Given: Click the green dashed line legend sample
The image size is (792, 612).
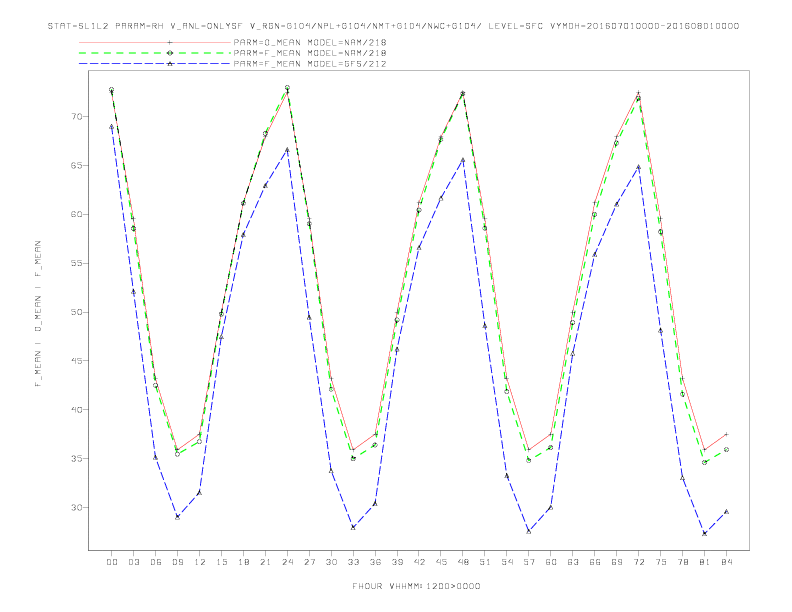Looking at the screenshot, I should 155,53.
